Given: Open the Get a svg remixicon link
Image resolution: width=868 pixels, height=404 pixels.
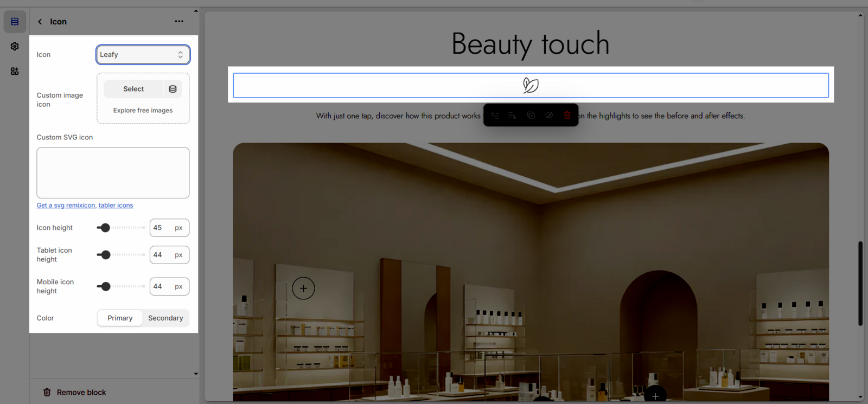Looking at the screenshot, I should pos(66,206).
